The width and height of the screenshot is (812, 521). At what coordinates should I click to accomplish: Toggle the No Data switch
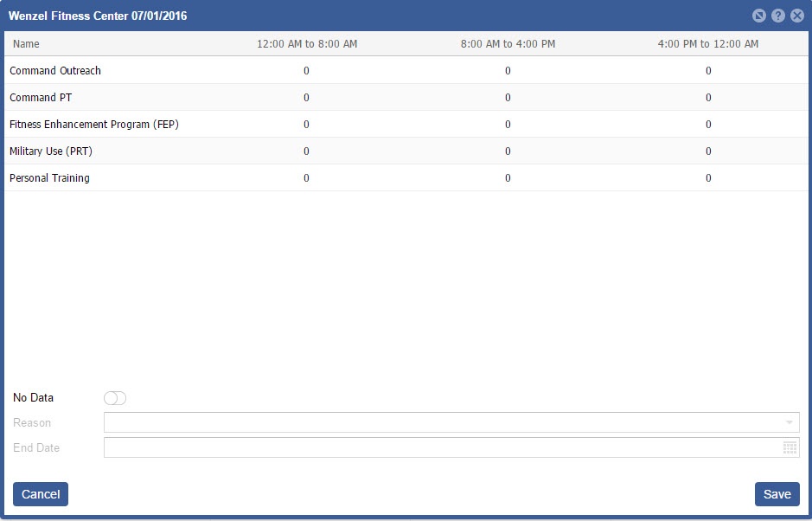[x=115, y=398]
